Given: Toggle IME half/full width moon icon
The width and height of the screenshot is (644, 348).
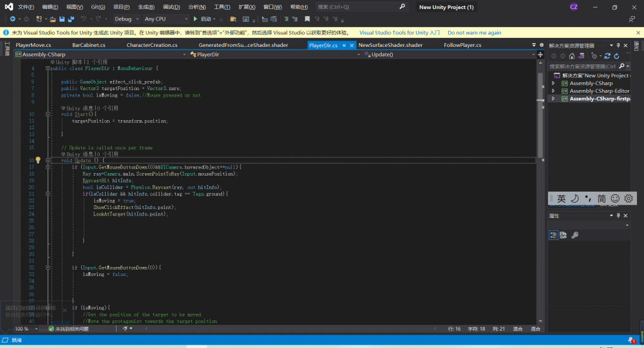Looking at the screenshot, I should tap(574, 199).
